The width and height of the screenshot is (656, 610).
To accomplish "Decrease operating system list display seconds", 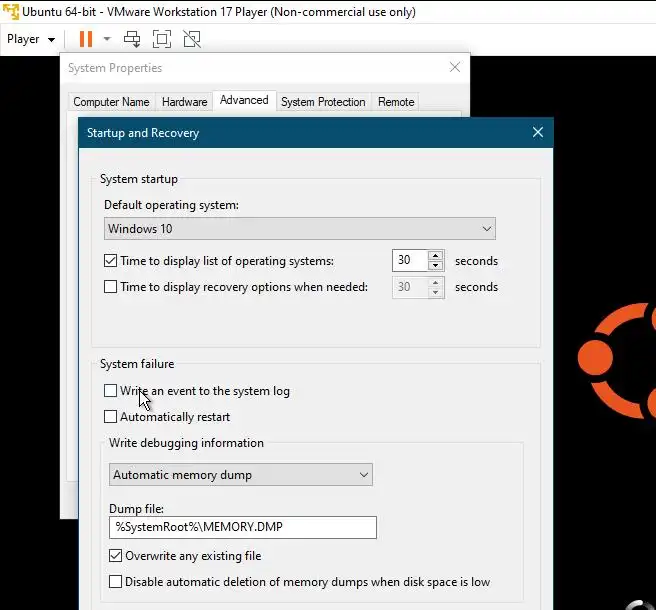I will 436,266.
